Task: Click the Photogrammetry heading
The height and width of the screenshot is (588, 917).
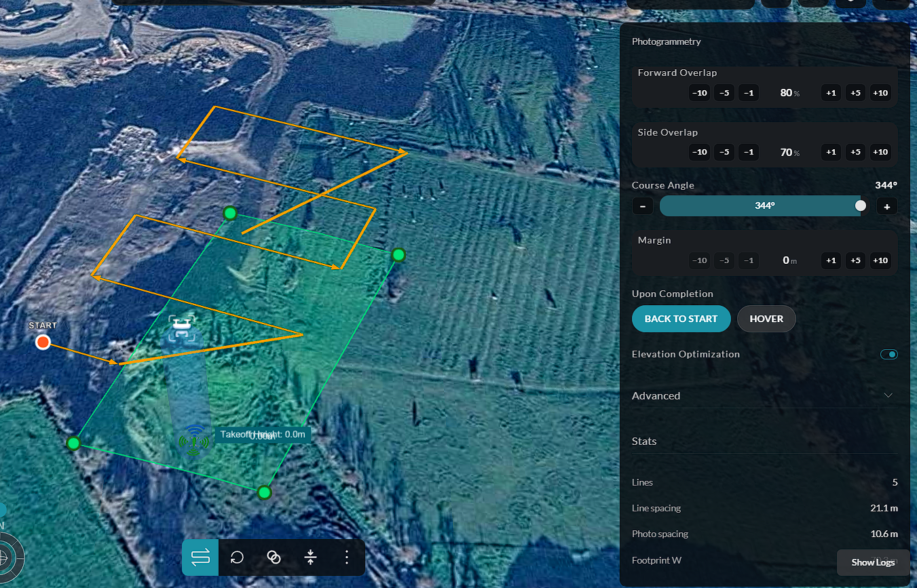Action: [x=667, y=41]
